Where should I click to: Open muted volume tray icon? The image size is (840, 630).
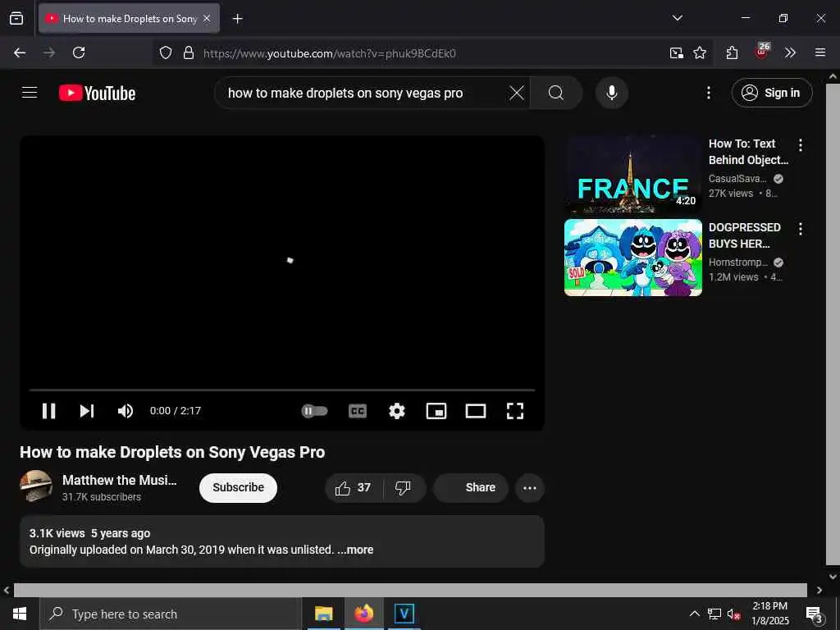[x=734, y=614]
